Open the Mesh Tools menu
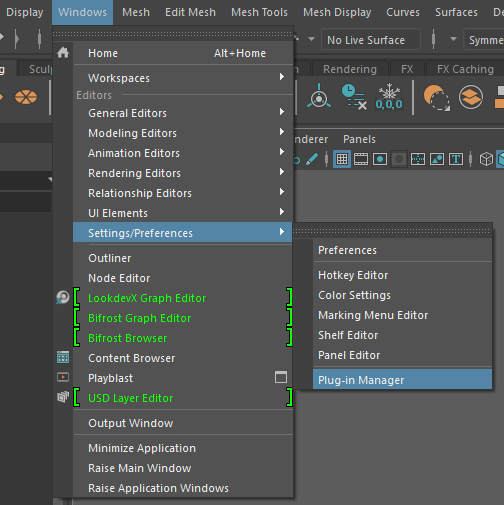Image resolution: width=504 pixels, height=505 pixels. click(x=259, y=12)
